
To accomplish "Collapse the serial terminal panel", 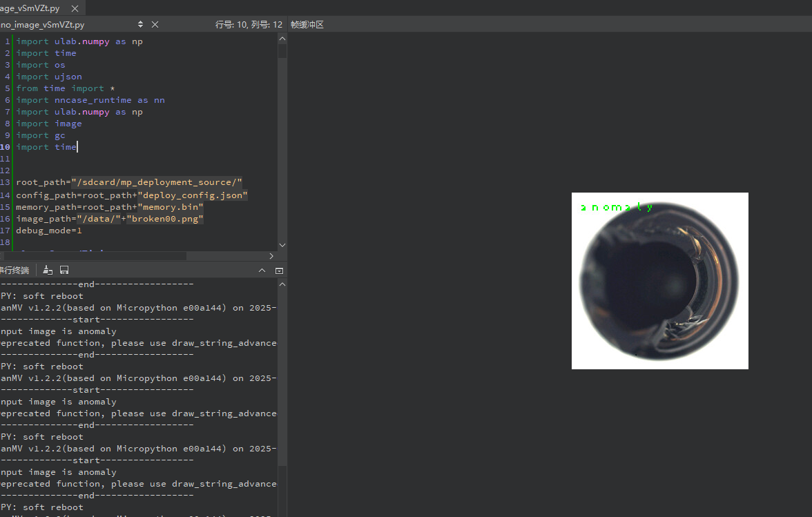I will tap(262, 271).
